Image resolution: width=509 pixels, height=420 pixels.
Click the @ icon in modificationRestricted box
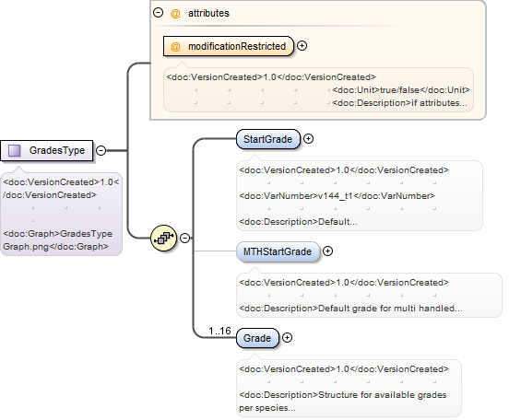point(175,46)
